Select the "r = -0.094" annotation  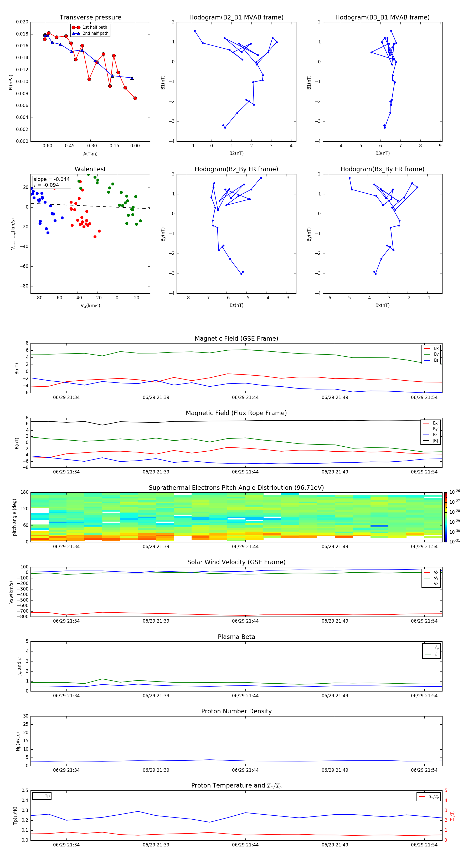click(x=47, y=185)
